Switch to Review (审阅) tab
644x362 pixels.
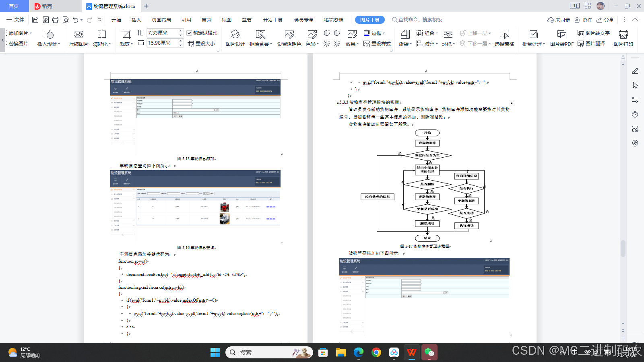click(x=206, y=20)
